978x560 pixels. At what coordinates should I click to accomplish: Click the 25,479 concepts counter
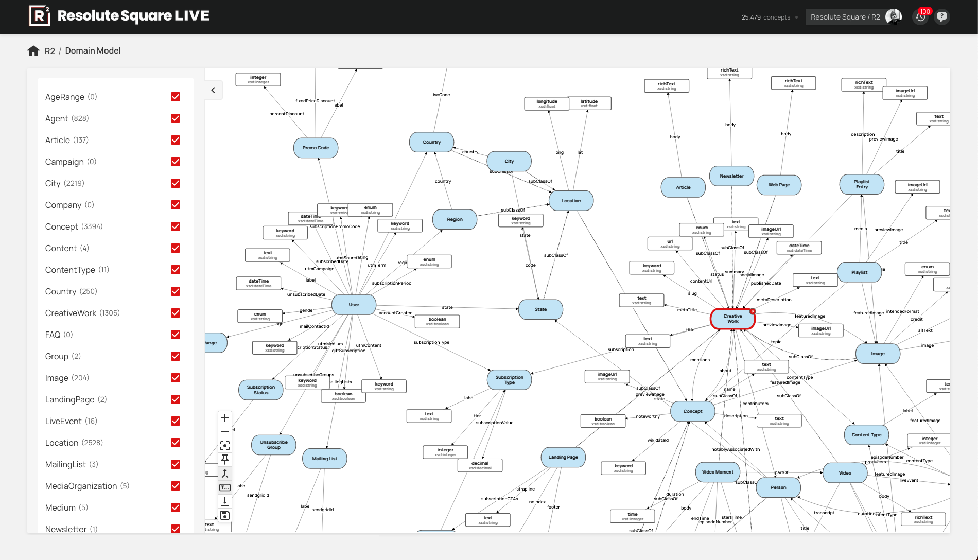(x=765, y=17)
